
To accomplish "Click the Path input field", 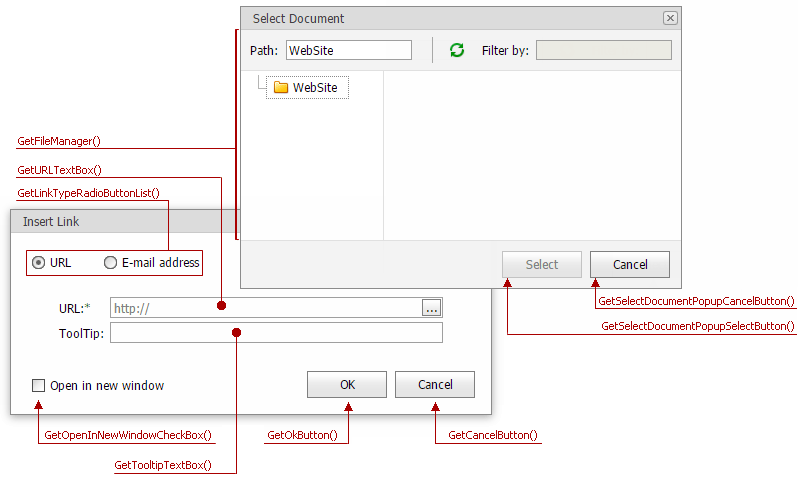I will (349, 50).
